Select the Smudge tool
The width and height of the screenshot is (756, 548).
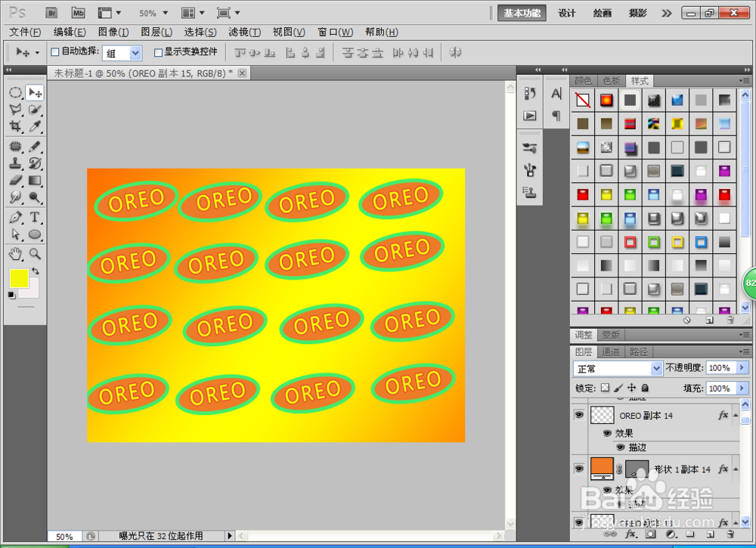coord(15,197)
